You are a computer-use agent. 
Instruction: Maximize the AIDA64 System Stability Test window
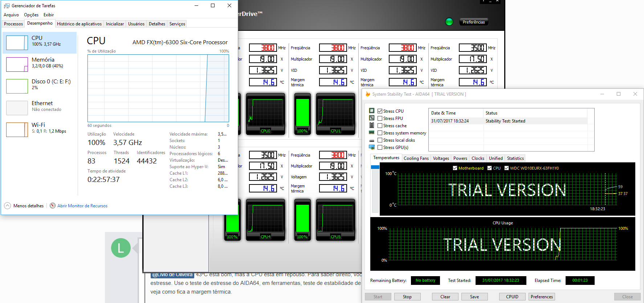(x=619, y=94)
